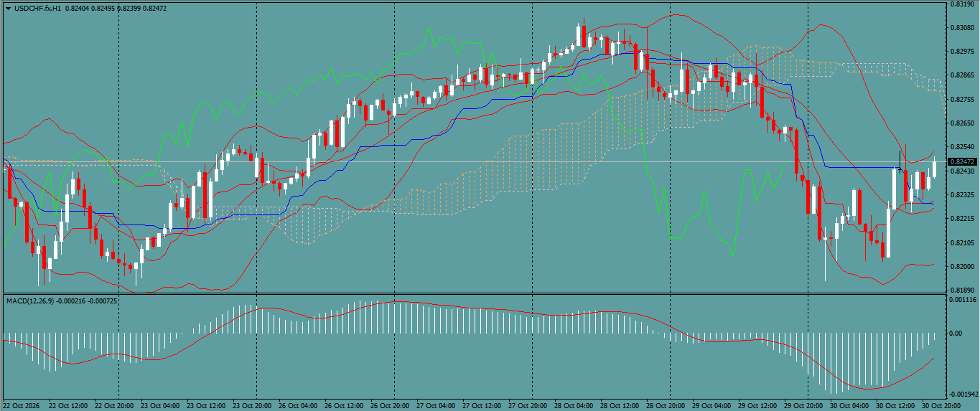Viewport: 980px width, 411px height.
Task: Click the 29 Oct 12:00 time label
Action: click(x=757, y=406)
